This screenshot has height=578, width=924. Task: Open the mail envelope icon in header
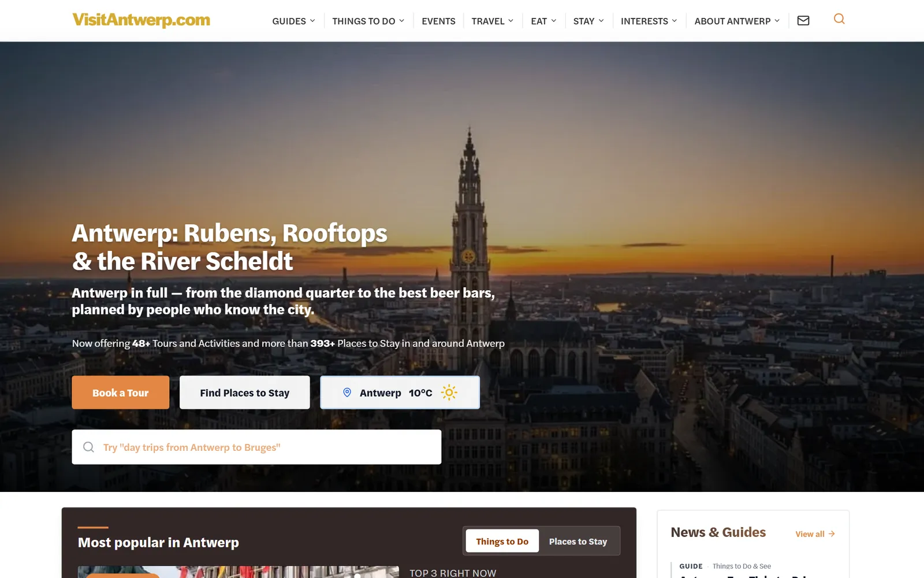click(803, 21)
